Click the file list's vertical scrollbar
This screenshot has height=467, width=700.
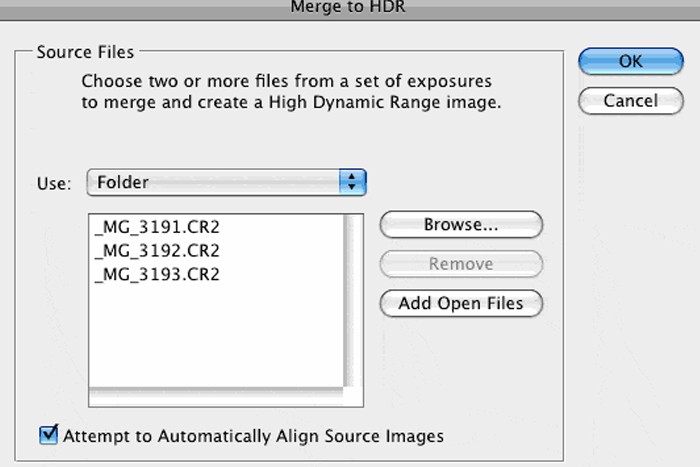[x=350, y=300]
